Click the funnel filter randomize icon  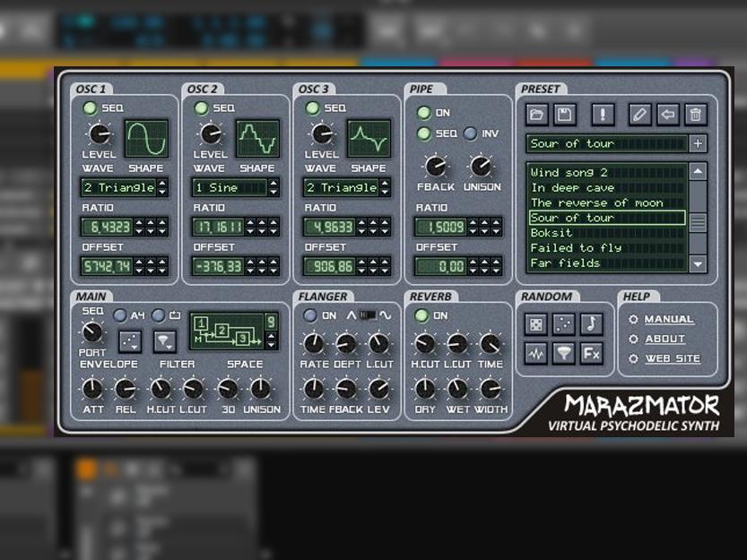tap(563, 353)
